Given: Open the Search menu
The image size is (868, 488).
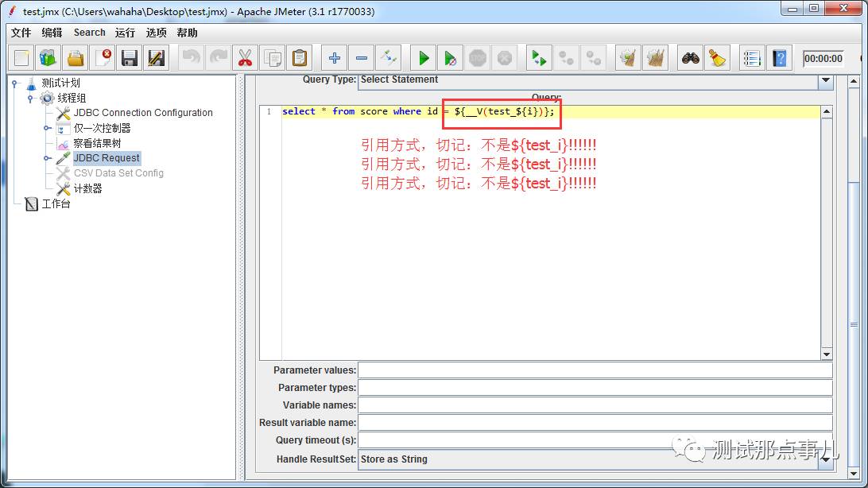Looking at the screenshot, I should (89, 33).
